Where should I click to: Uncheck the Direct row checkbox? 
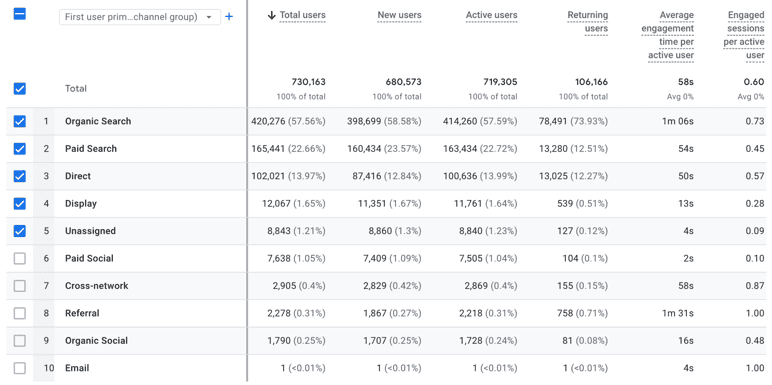(x=20, y=176)
